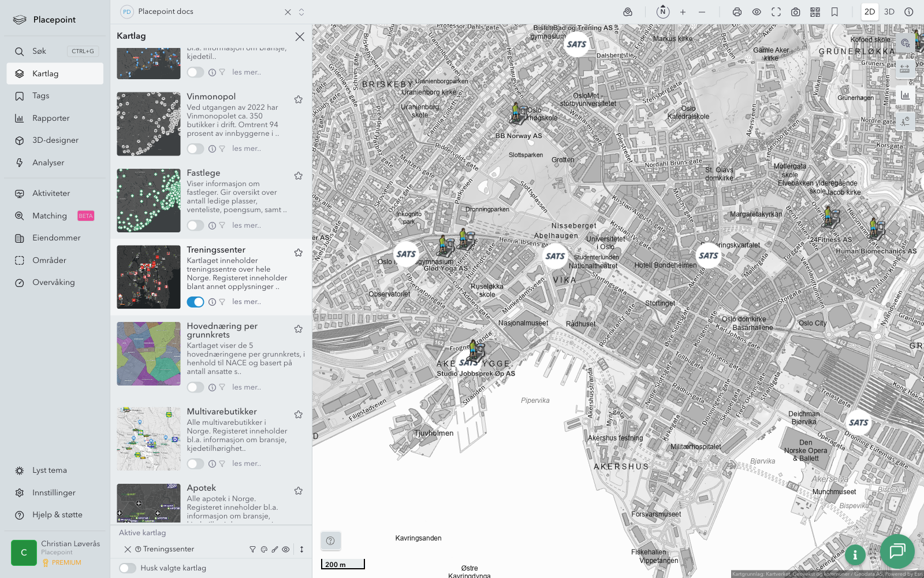The image size is (924, 578).
Task: Reorder Treningssenter with the up-down arrow
Action: (301, 550)
